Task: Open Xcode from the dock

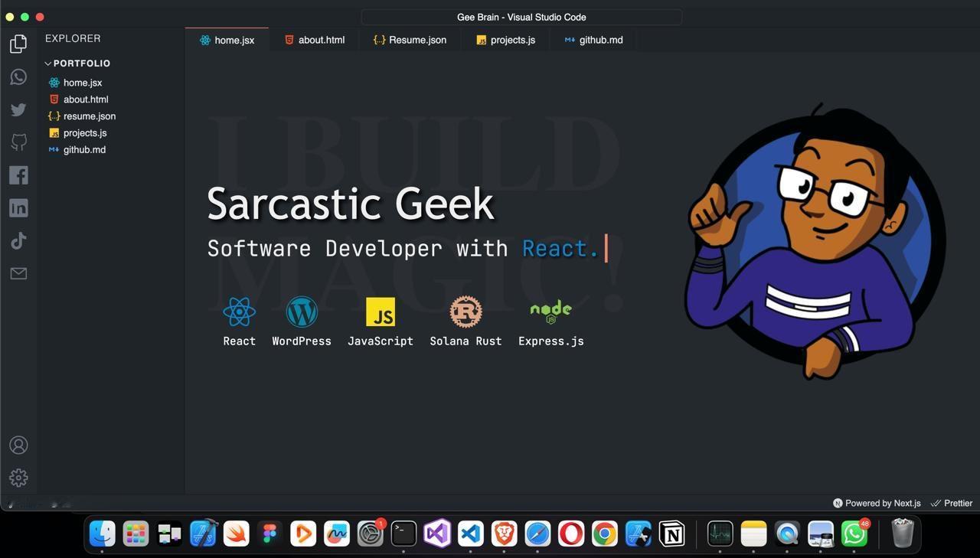Action: click(x=203, y=534)
